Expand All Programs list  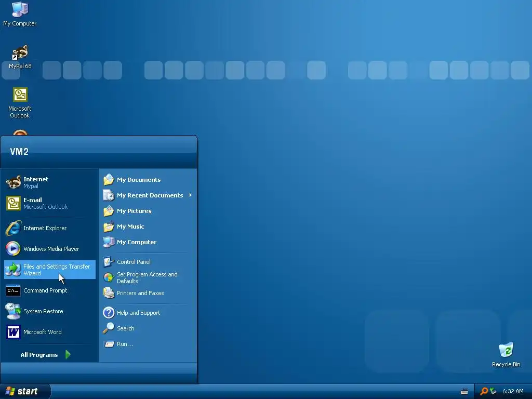pyautogui.click(x=45, y=354)
